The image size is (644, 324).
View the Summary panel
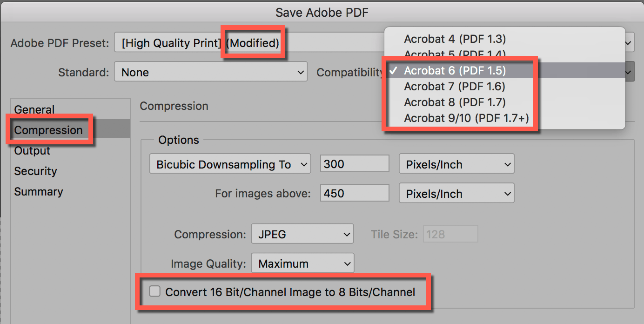tap(38, 191)
